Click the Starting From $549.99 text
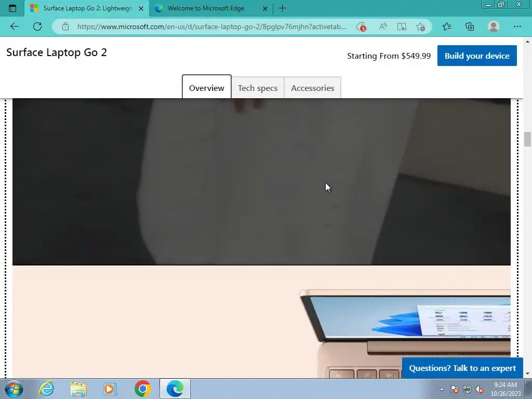 (389, 56)
